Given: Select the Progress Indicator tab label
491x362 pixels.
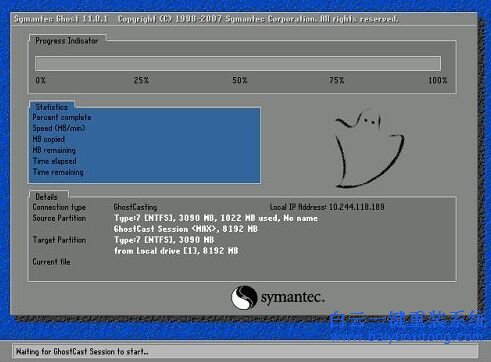Looking at the screenshot, I should click(67, 41).
